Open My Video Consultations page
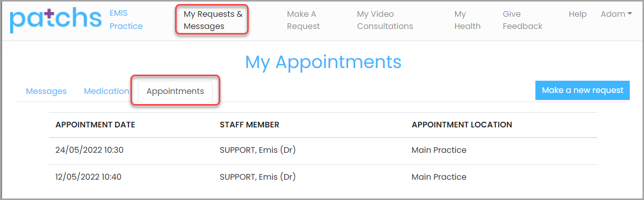644x200 pixels. (x=385, y=20)
